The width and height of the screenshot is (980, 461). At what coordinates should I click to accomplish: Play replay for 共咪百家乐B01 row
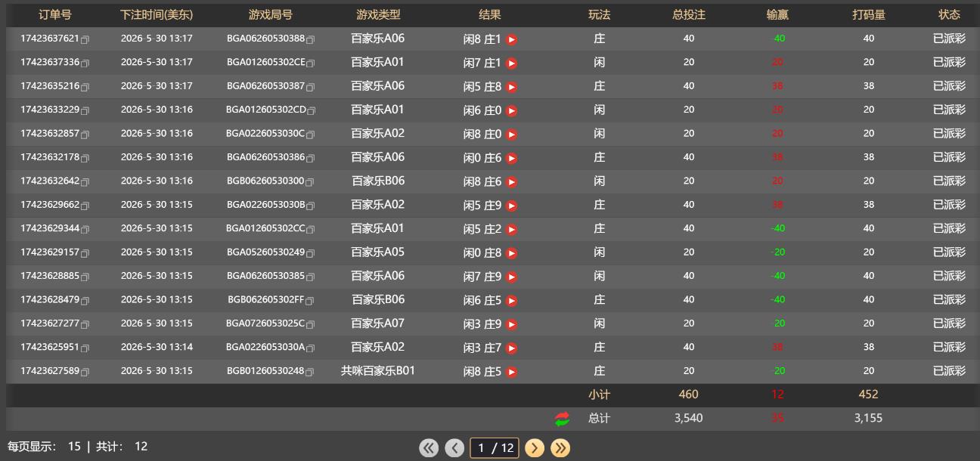point(512,372)
